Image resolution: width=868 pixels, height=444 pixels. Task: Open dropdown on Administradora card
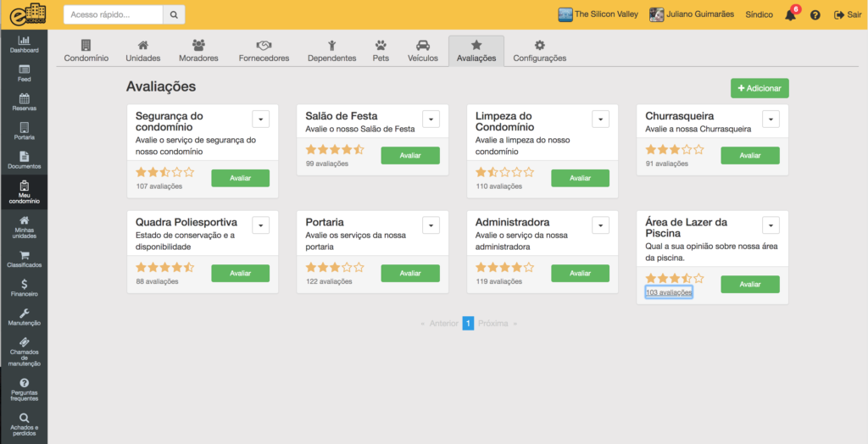(x=601, y=225)
